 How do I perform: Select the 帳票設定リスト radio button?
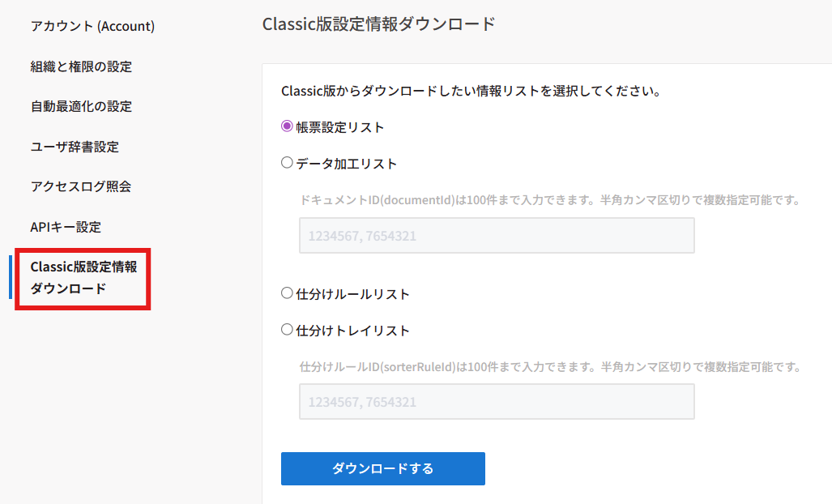pyautogui.click(x=287, y=126)
